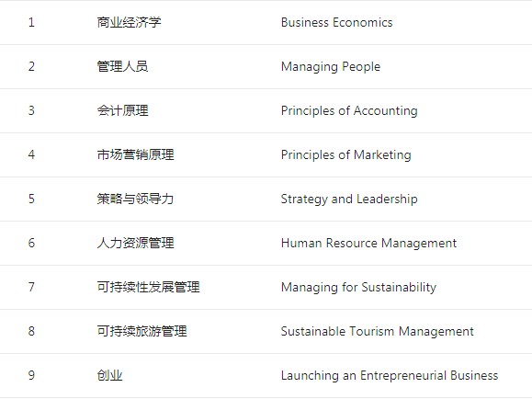This screenshot has height=399, width=532.
Task: Select the 创业 cell
Action: coord(109,376)
